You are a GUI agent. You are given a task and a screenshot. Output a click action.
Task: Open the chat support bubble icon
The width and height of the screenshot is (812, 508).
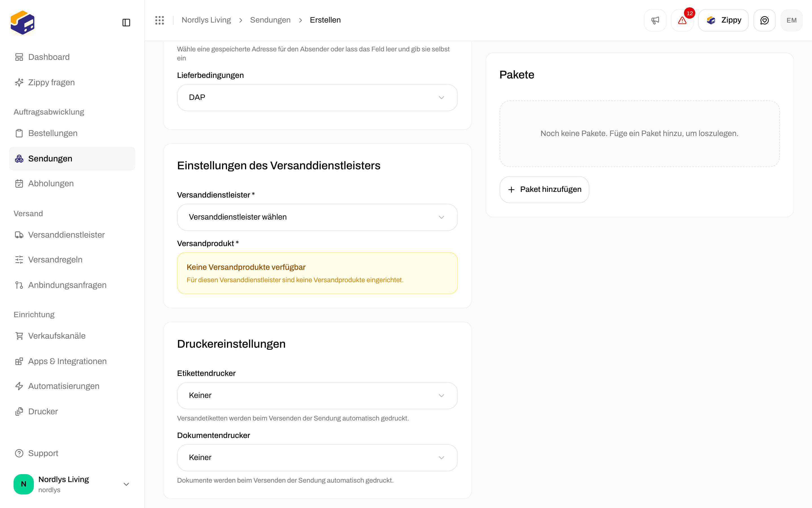764,20
